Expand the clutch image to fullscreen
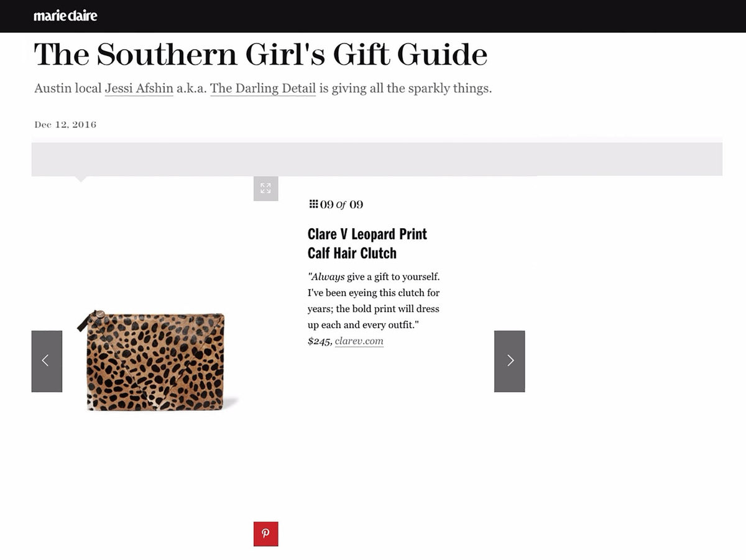 266,188
